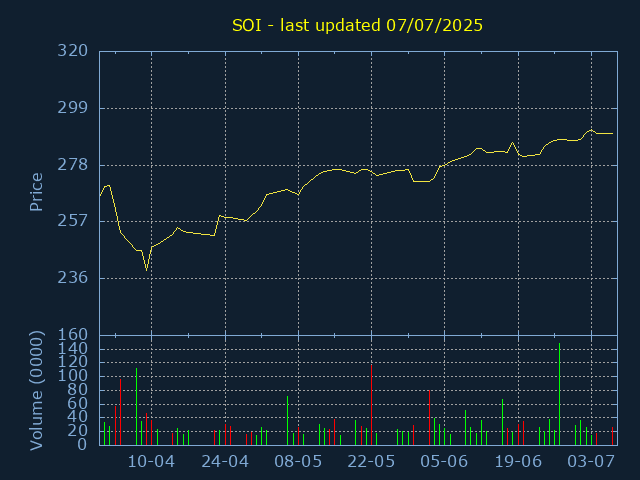Viewport: 640px width, 480px height.
Task: Click the volume axis value 40
Action: click(x=78, y=417)
